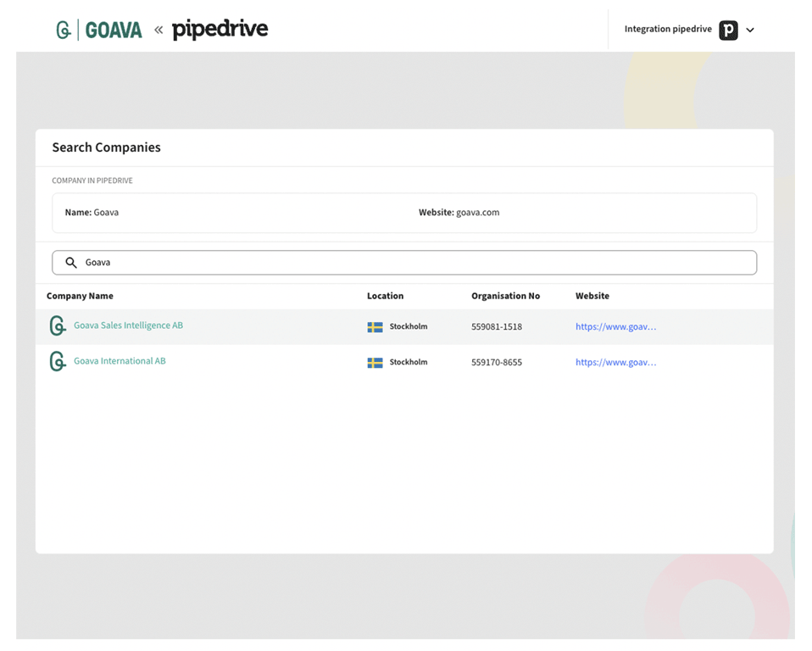812x651 pixels.
Task: Click the Name: Goava field
Action: coord(92,213)
